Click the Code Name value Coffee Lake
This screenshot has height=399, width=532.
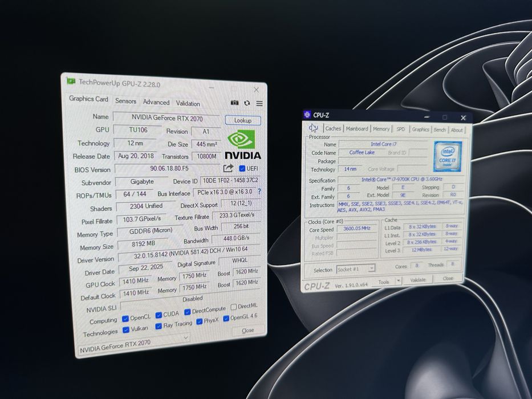click(362, 152)
